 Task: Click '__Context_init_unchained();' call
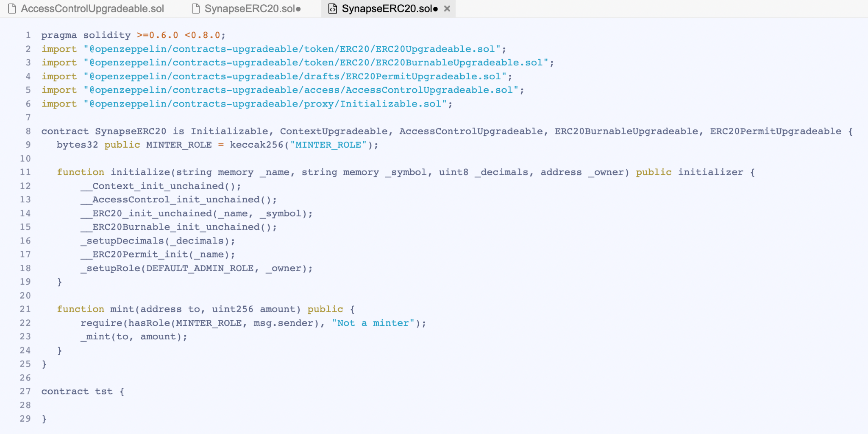coord(161,186)
